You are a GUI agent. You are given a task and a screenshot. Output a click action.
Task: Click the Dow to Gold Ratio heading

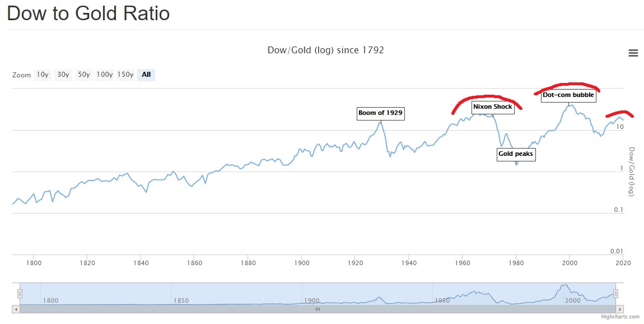coord(88,13)
